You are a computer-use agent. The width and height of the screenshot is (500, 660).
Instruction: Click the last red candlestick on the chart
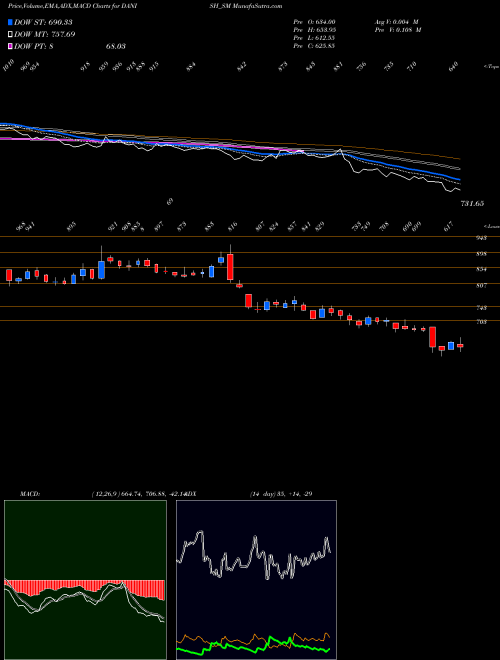click(x=460, y=345)
